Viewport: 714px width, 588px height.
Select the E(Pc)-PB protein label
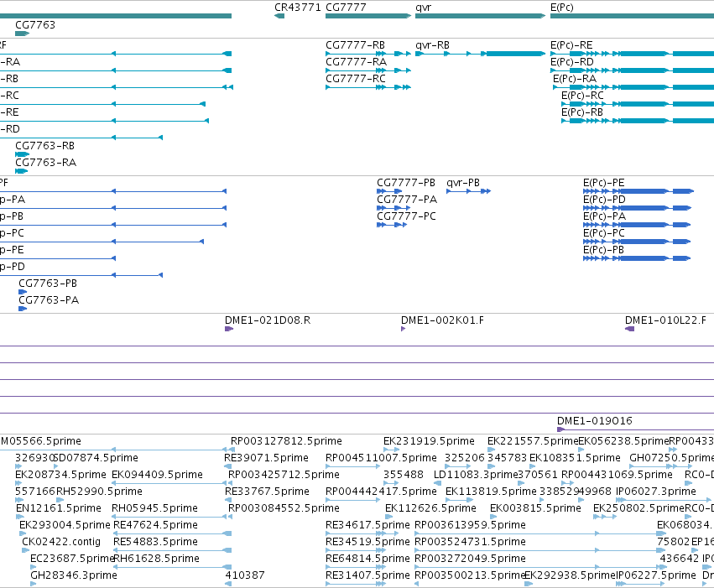603,250
